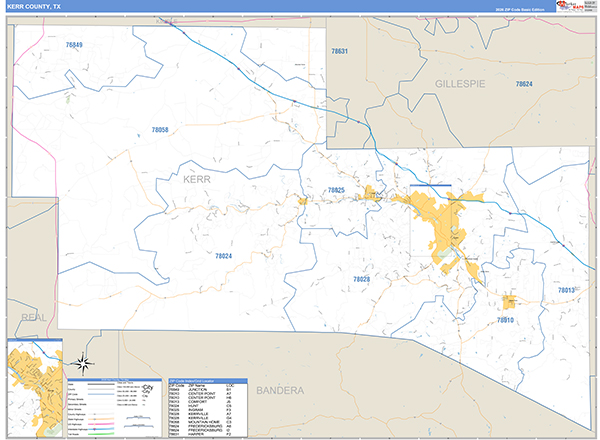Click the ZIP code 78013 label

pos(566,290)
